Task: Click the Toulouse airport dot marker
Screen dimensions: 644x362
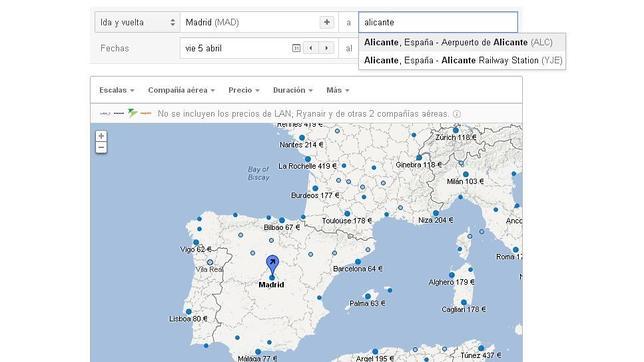Action: [x=347, y=214]
